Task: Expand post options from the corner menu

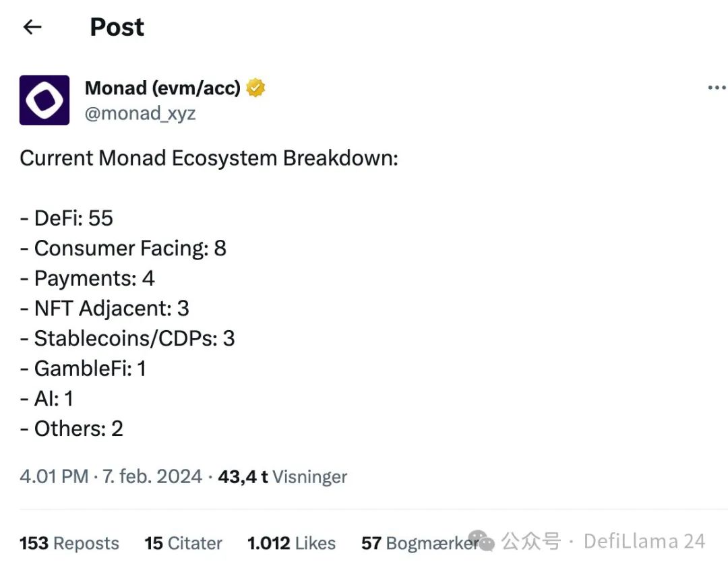Action: click(x=717, y=87)
